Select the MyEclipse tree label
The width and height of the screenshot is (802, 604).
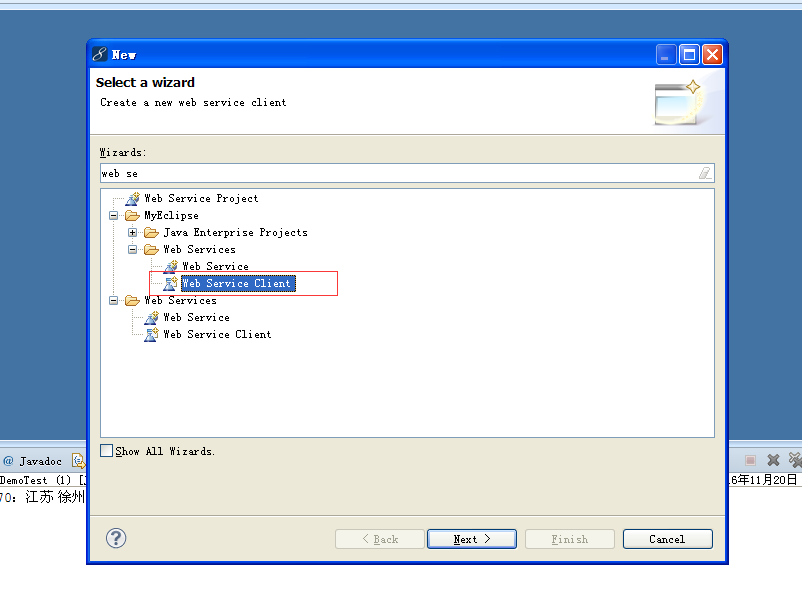[171, 215]
